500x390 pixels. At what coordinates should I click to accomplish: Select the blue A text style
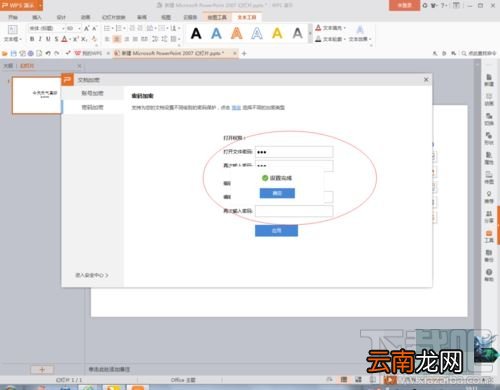coord(216,33)
